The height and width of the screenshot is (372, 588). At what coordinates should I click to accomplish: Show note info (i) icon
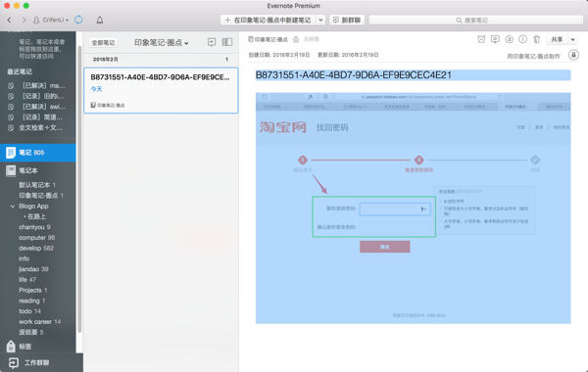[522, 39]
